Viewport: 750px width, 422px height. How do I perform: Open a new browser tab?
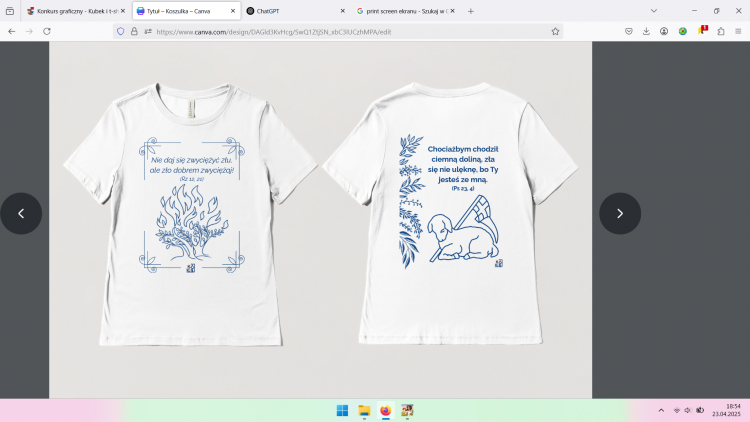(471, 11)
